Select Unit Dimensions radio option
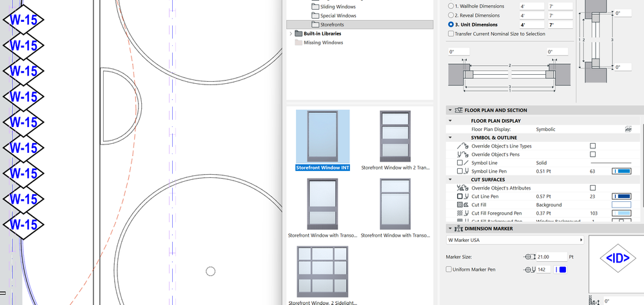This screenshot has width=644, height=305. (451, 25)
